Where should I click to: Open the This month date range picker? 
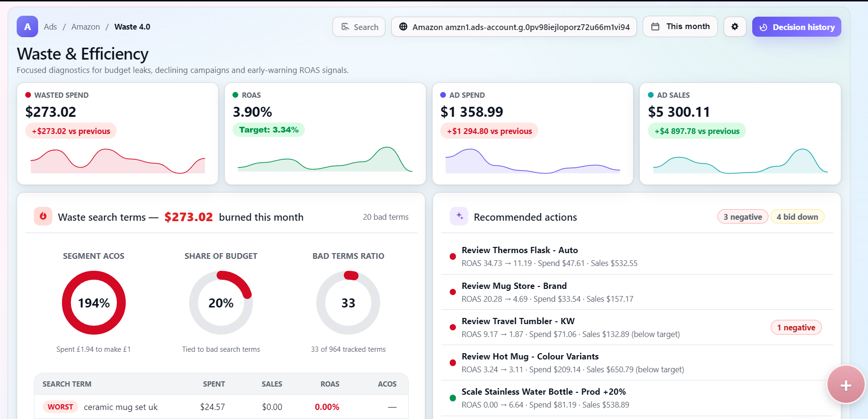[680, 27]
